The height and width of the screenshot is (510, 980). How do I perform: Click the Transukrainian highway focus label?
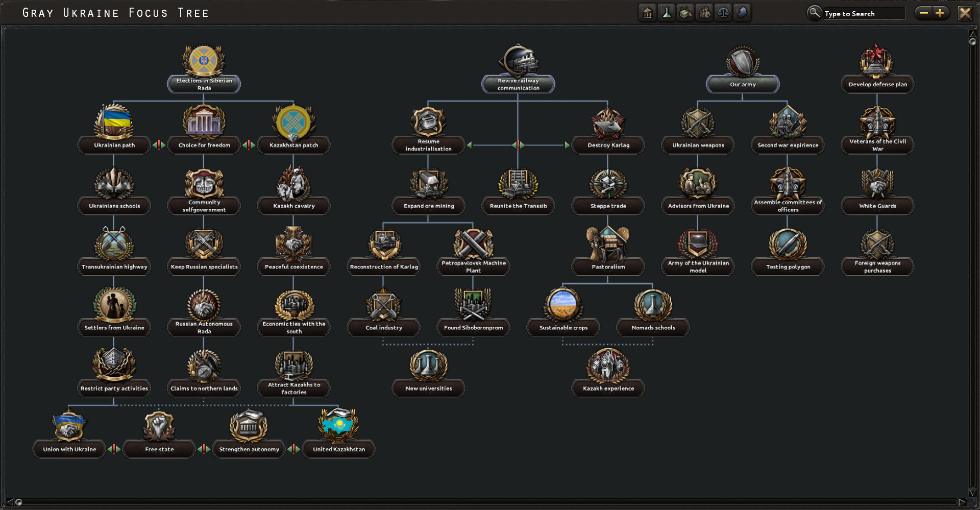tap(114, 266)
